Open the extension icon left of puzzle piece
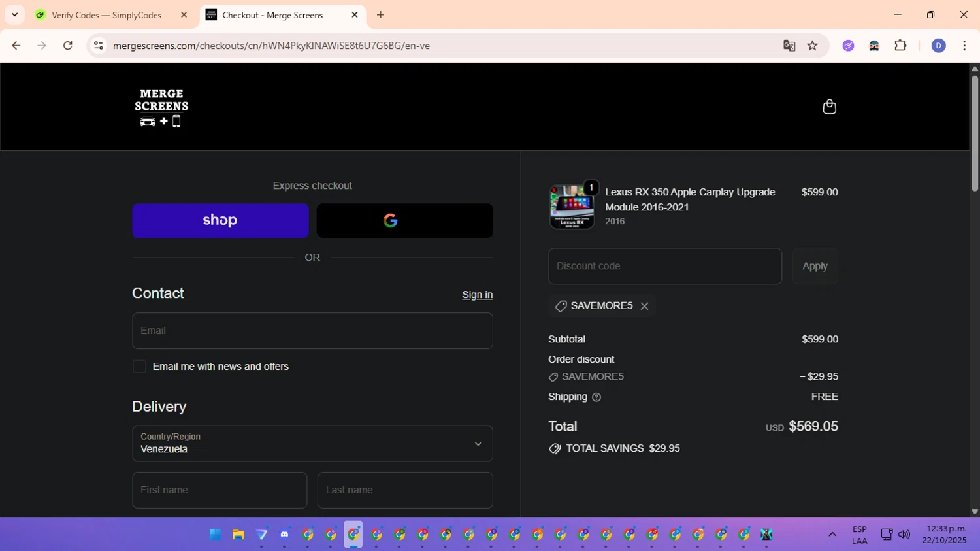The height and width of the screenshot is (551, 980). click(874, 46)
